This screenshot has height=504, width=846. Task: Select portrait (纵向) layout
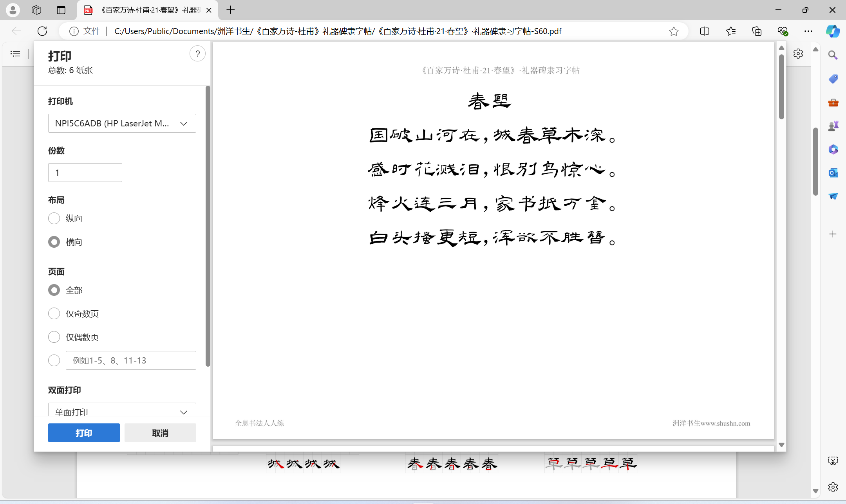pyautogui.click(x=54, y=218)
